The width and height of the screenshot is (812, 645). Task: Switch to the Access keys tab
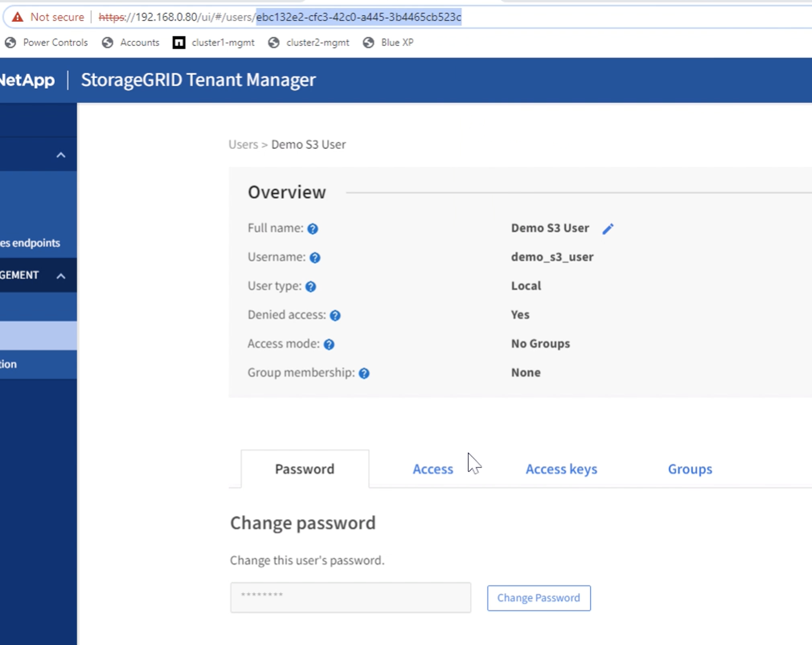[561, 469]
